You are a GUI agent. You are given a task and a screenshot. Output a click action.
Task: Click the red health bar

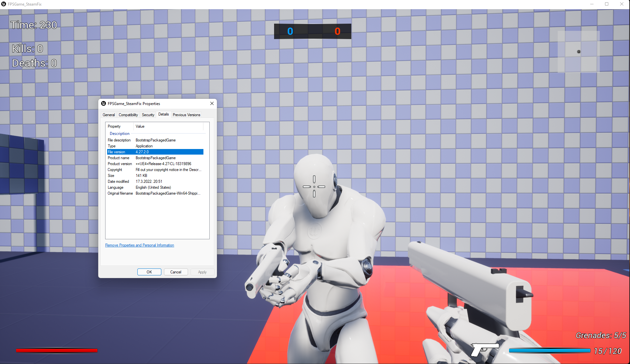57,351
